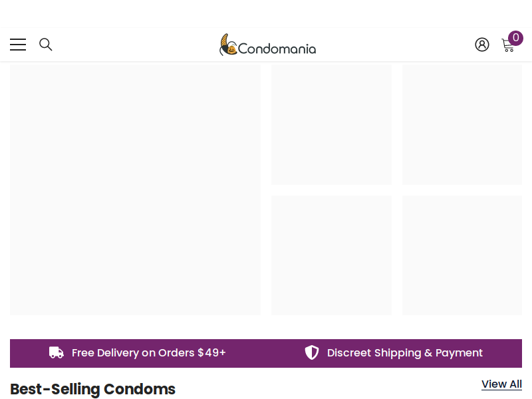Click the purple promotional banner bar
This screenshot has width=532, height=399.
pos(266,353)
